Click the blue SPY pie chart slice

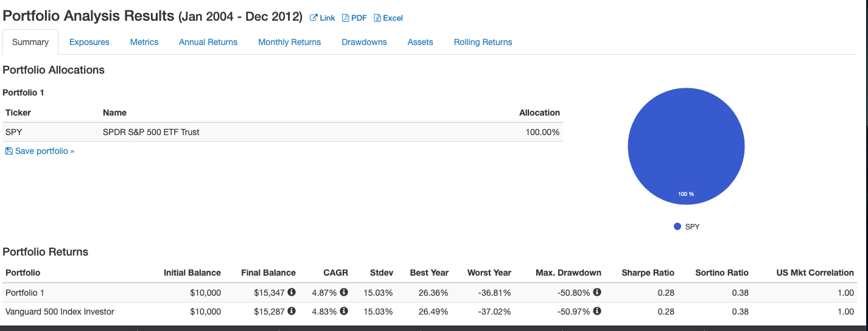686,146
